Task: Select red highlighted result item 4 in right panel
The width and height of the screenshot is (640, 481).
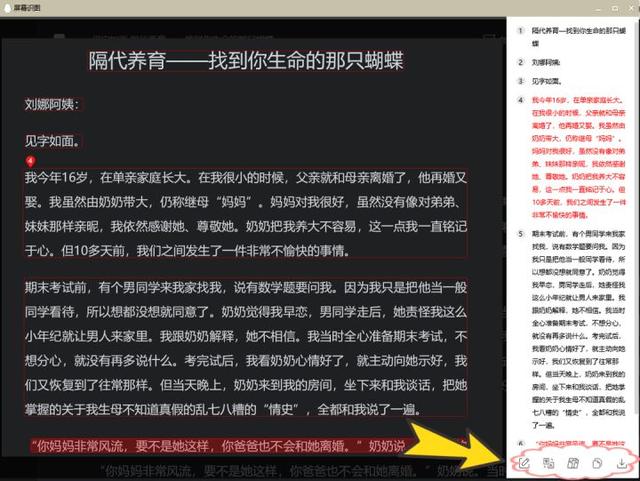Action: [572, 157]
